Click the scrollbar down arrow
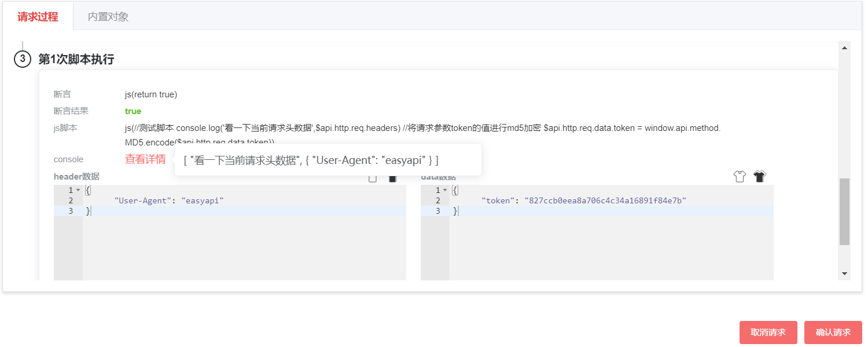Image resolution: width=868 pixels, height=347 pixels. pos(844,273)
